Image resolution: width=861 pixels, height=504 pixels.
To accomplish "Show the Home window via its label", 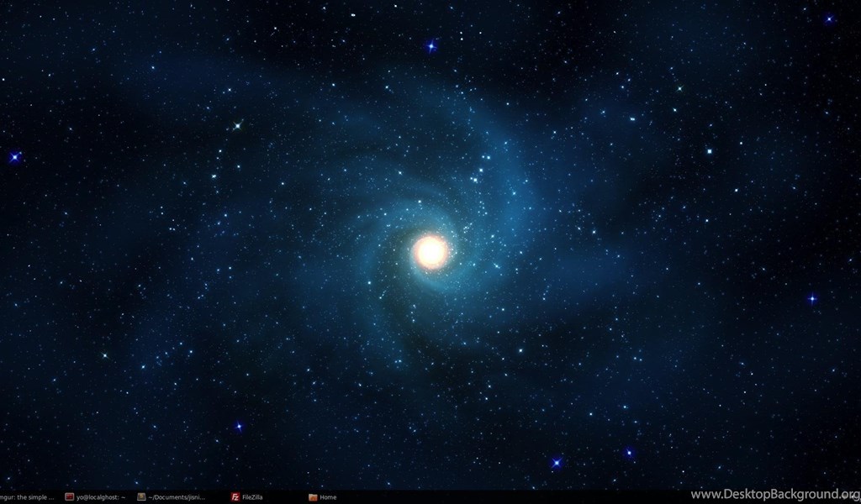I will (x=328, y=497).
